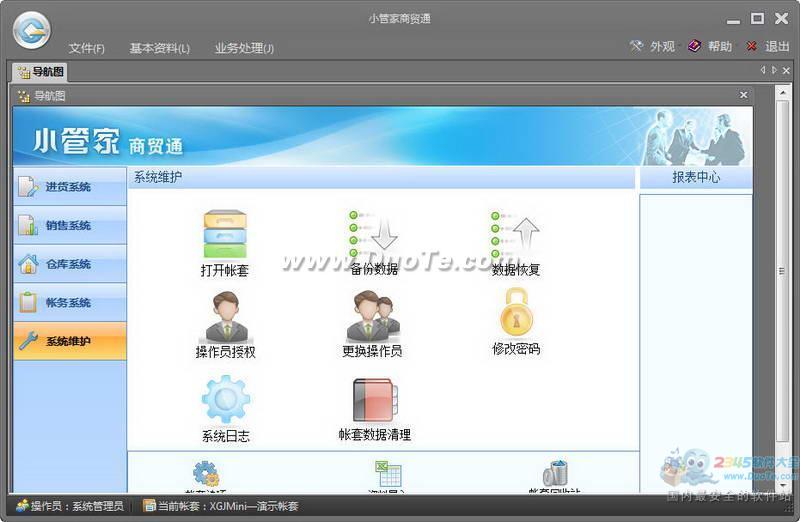Click the tab scroll right arrow
This screenshot has width=800, height=522.
point(774,70)
